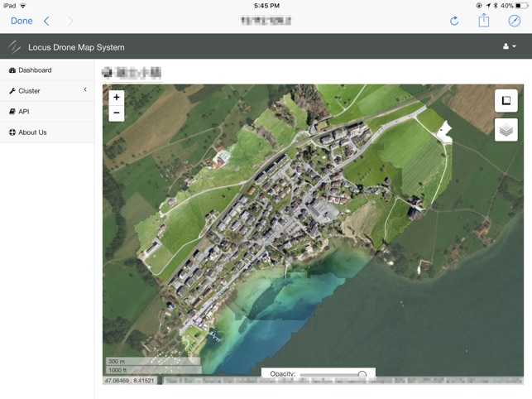Click the coordinates 47.06469 : 8.41521
532x399 pixels.
point(129,381)
